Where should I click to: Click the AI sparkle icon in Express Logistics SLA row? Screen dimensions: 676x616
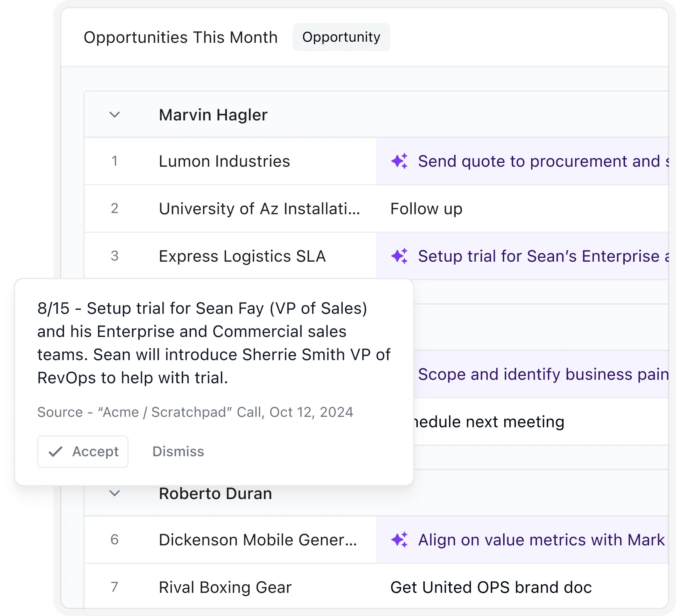[399, 256]
